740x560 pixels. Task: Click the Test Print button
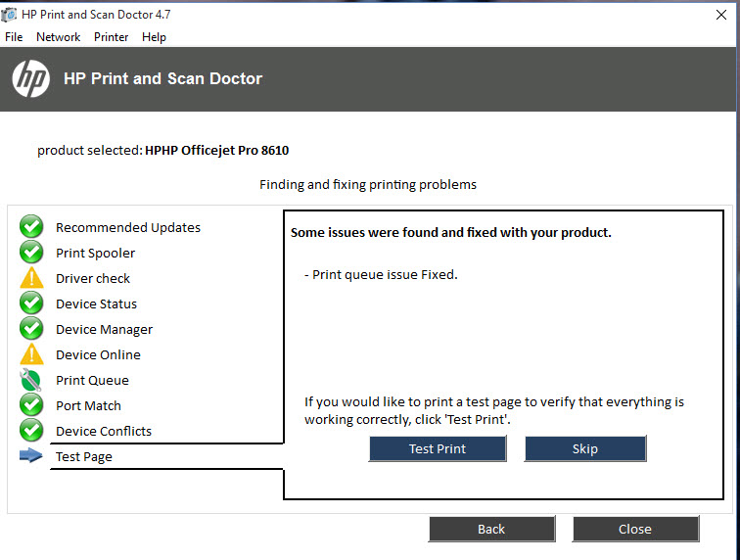point(438,448)
